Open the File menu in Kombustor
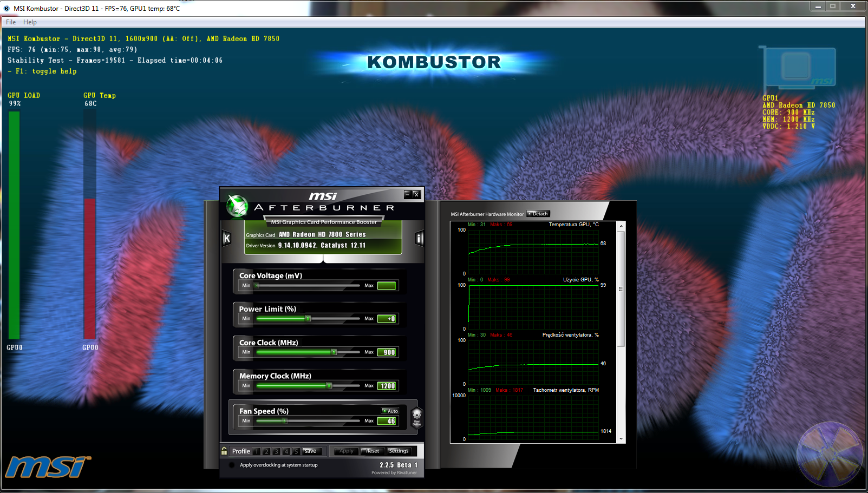The height and width of the screenshot is (493, 868). coord(11,22)
